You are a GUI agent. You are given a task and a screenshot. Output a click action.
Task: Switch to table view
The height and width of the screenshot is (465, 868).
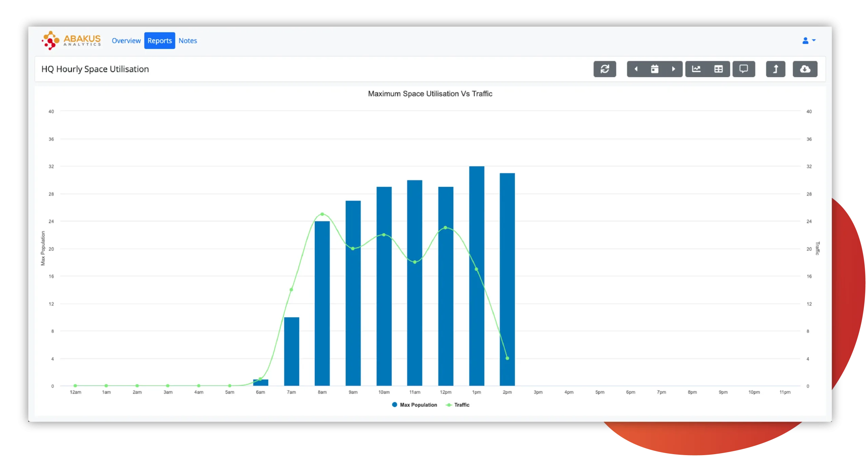[719, 69]
